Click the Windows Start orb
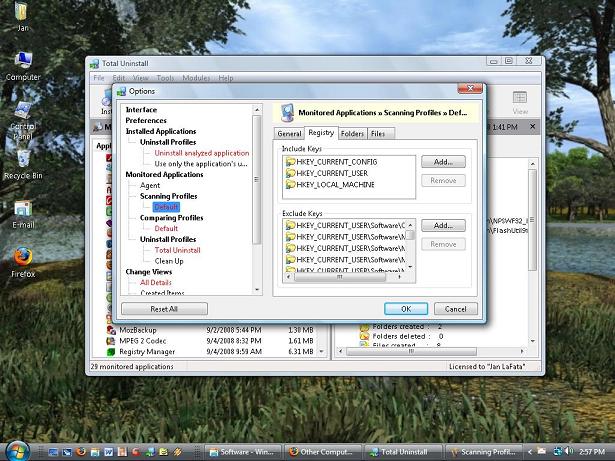615x461 pixels. pyautogui.click(x=16, y=451)
